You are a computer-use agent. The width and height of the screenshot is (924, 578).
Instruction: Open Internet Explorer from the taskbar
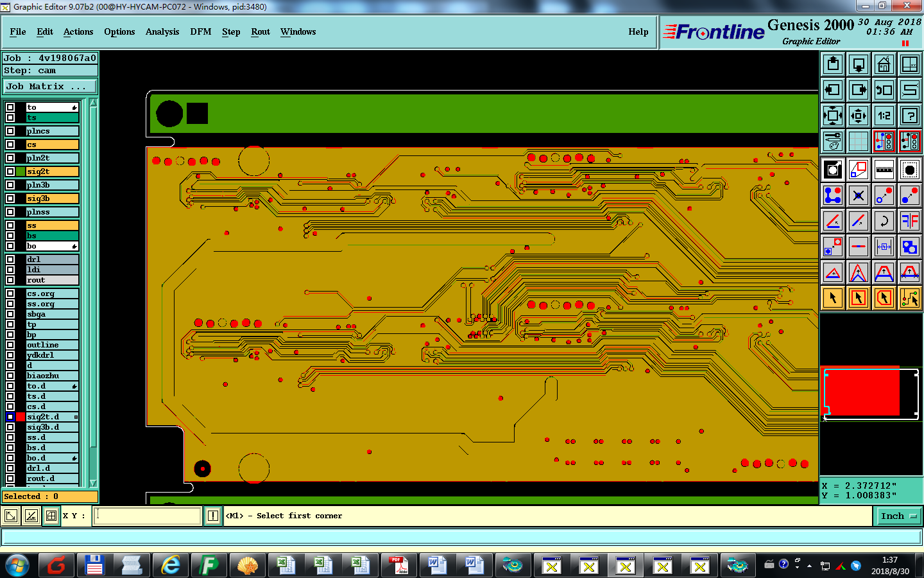171,565
